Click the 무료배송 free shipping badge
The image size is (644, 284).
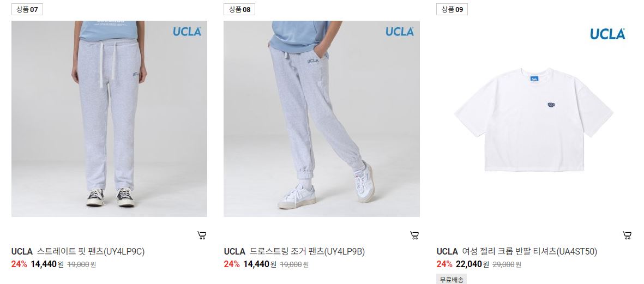pyautogui.click(x=452, y=280)
